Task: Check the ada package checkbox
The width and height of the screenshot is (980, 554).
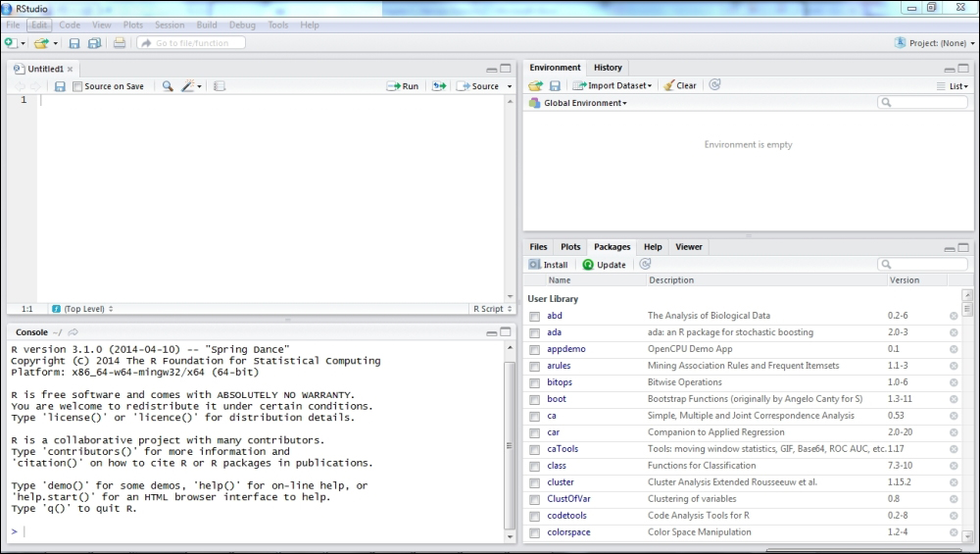Action: pos(534,333)
